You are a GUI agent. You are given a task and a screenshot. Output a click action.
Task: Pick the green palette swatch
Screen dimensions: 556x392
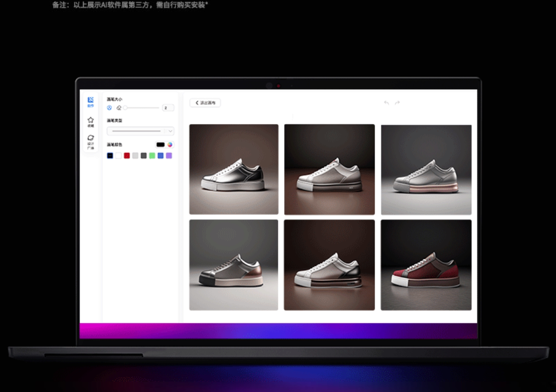coord(152,155)
